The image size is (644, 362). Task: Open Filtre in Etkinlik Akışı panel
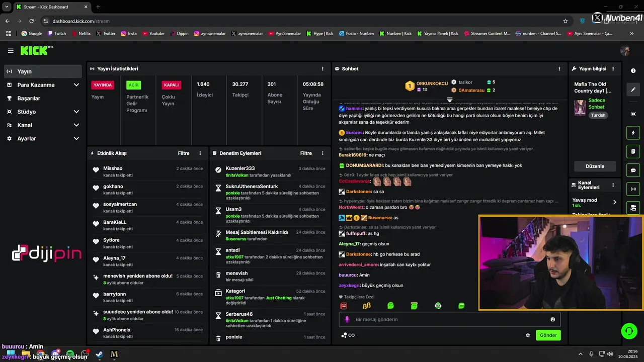(184, 153)
